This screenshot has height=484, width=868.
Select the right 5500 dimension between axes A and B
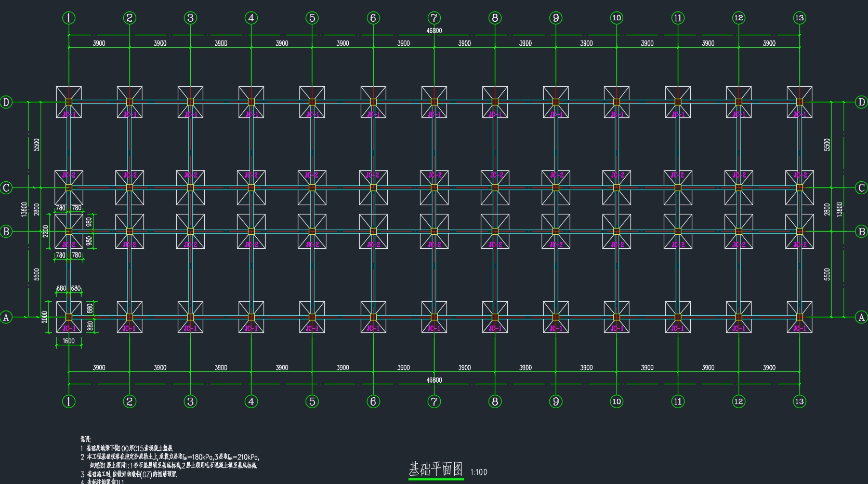827,274
